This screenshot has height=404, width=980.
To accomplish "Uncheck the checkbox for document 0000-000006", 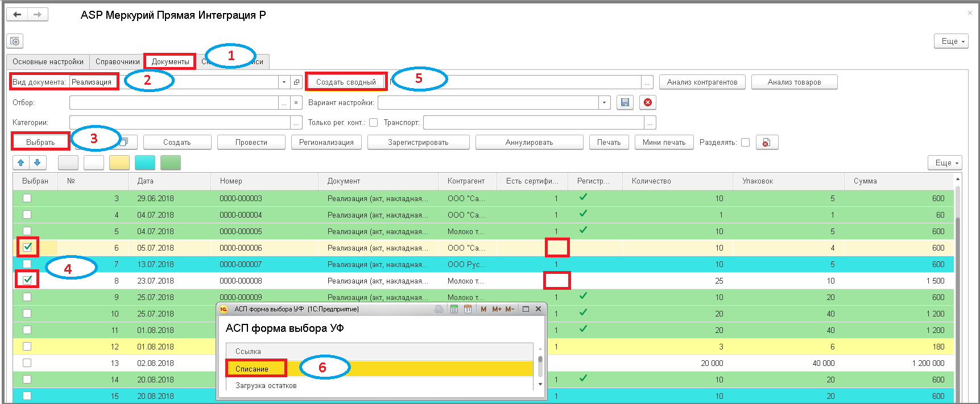I will [27, 247].
